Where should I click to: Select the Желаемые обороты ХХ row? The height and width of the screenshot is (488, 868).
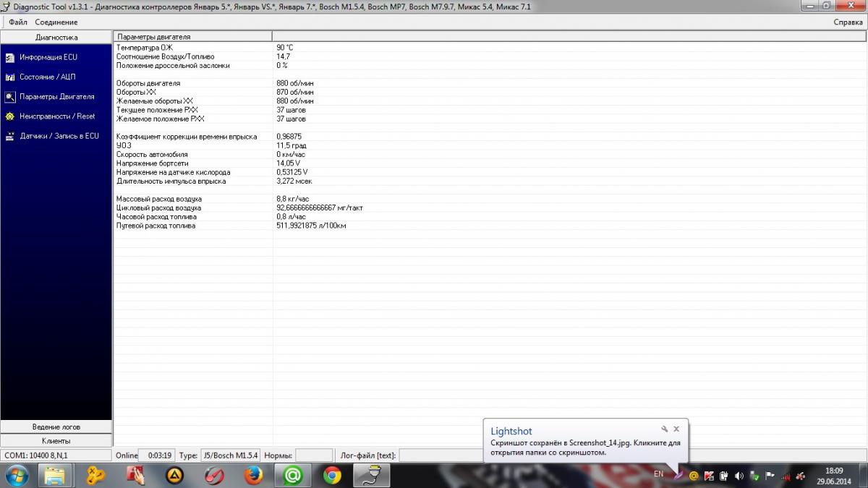[x=490, y=101]
